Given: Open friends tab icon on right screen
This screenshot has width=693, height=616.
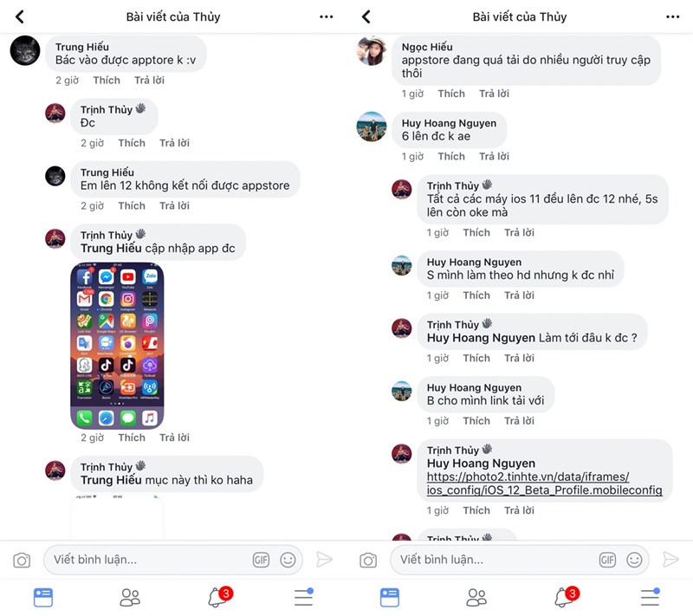Looking at the screenshot, I should 476,598.
